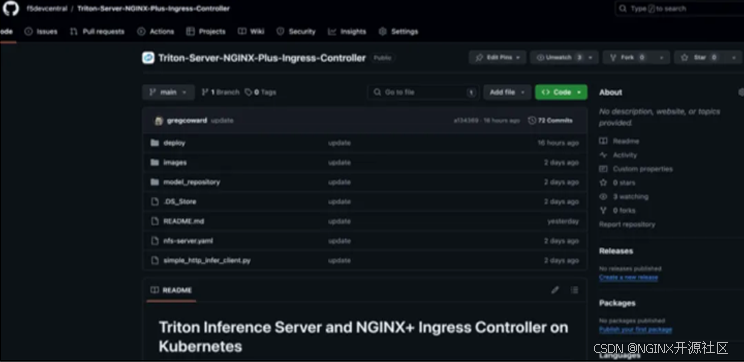Screen dimensions: 744x362
Task: Switch to the Pull requests tab
Action: pos(97,32)
